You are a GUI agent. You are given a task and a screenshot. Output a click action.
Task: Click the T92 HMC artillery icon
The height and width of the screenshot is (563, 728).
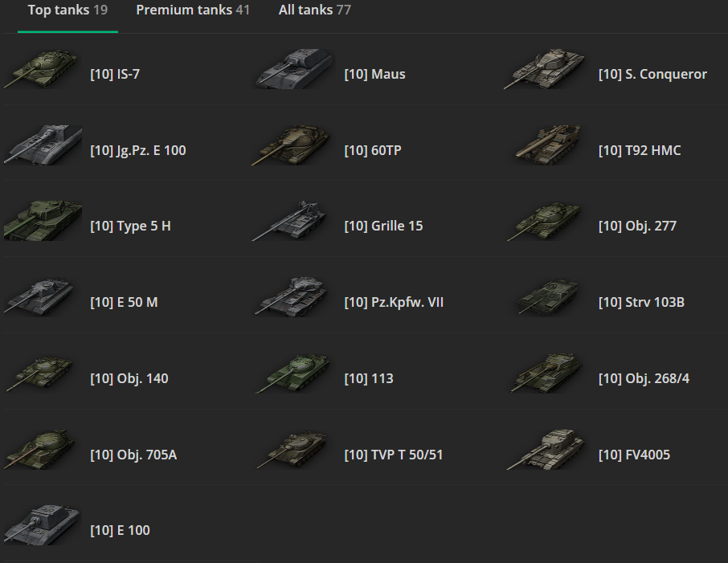point(547,145)
